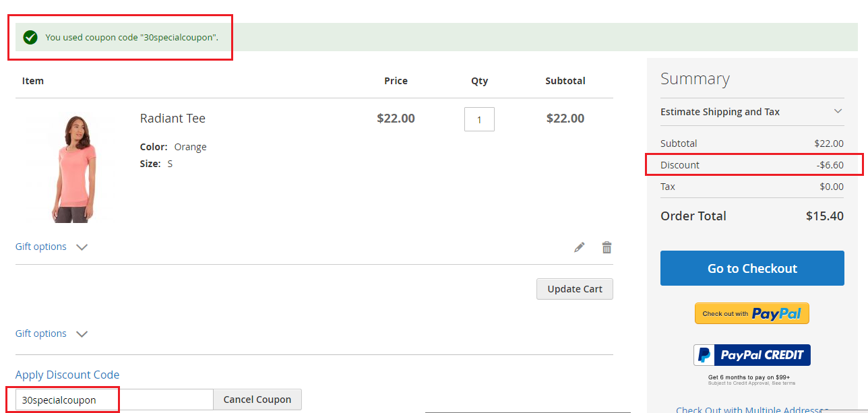Open the Radiant Tee product name link
This screenshot has width=868, height=413.
[x=173, y=119]
